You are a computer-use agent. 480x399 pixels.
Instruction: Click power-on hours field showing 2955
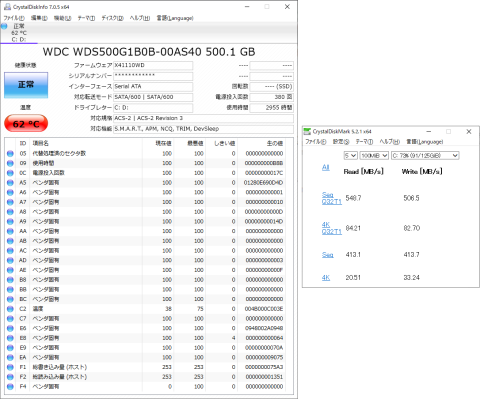click(x=272, y=108)
